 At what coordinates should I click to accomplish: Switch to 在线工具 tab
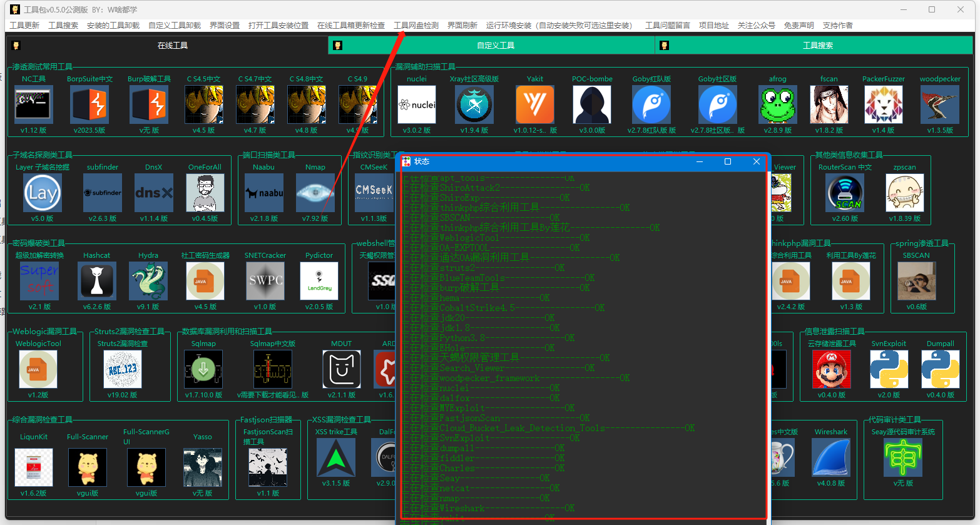click(x=167, y=45)
